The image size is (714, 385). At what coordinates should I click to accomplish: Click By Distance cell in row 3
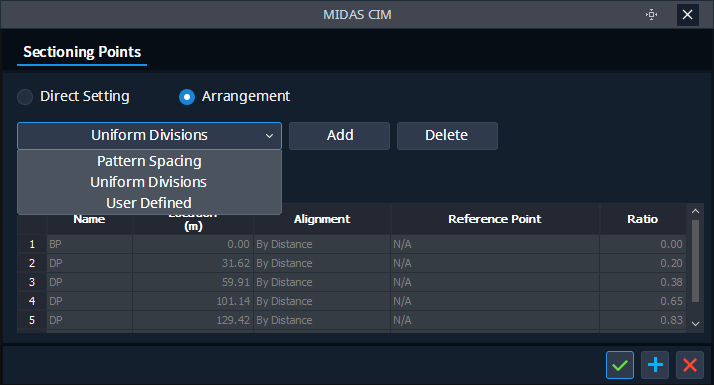click(x=322, y=282)
